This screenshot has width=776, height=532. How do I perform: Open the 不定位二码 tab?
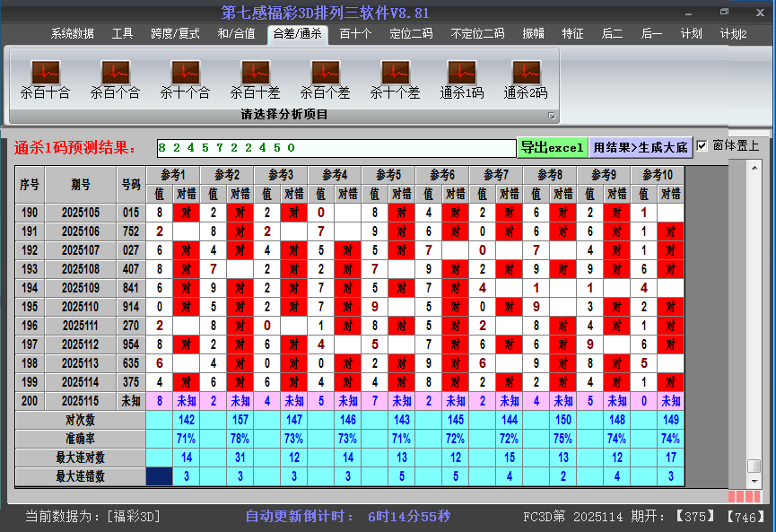click(477, 34)
